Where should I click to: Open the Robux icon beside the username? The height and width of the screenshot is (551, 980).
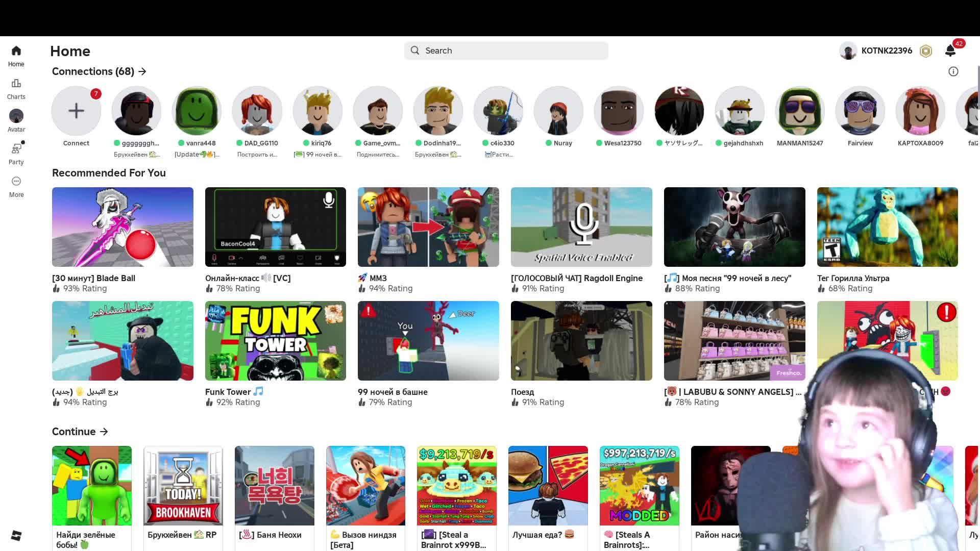coord(926,51)
